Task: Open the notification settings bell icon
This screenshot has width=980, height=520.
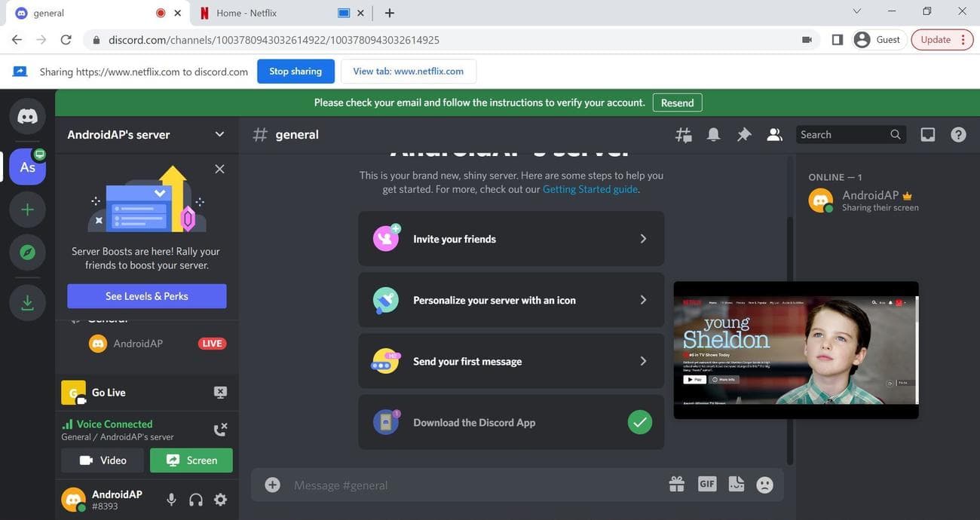Action: pos(712,134)
